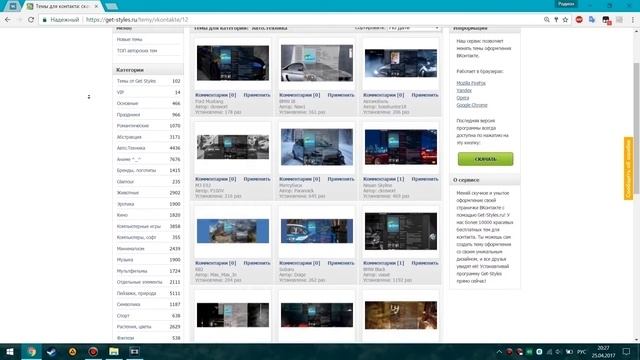
Task: Show hidden system tray icons
Action: 499,351
